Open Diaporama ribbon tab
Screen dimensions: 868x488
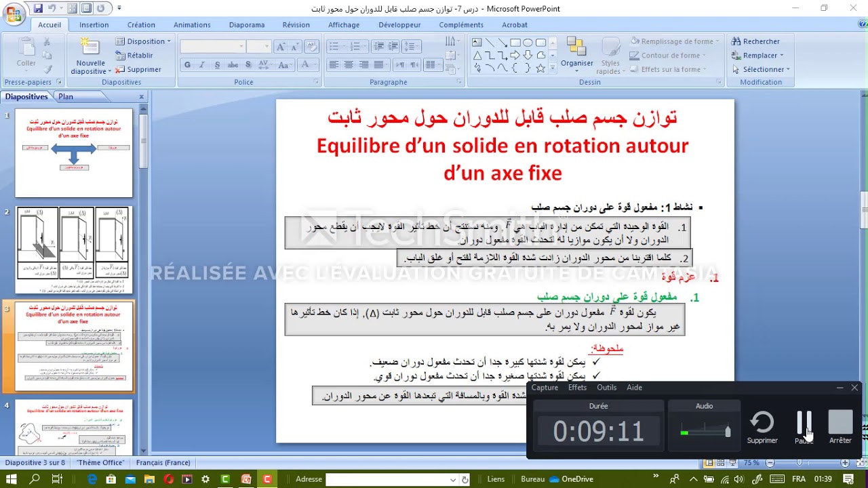click(247, 24)
